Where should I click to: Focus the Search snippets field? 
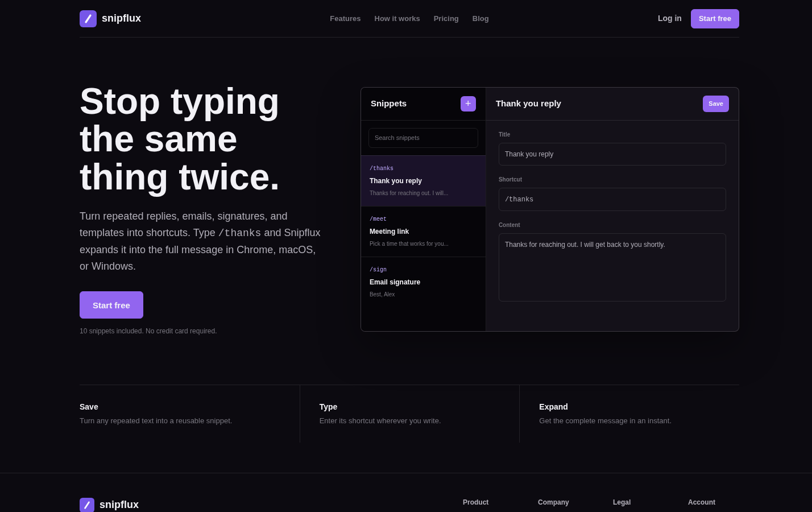(x=423, y=138)
